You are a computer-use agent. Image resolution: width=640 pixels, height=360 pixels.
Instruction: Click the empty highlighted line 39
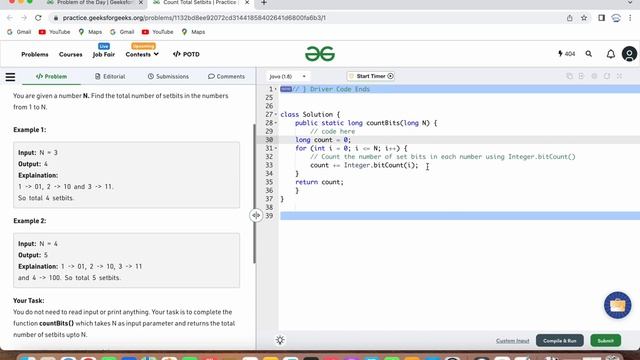(460, 216)
